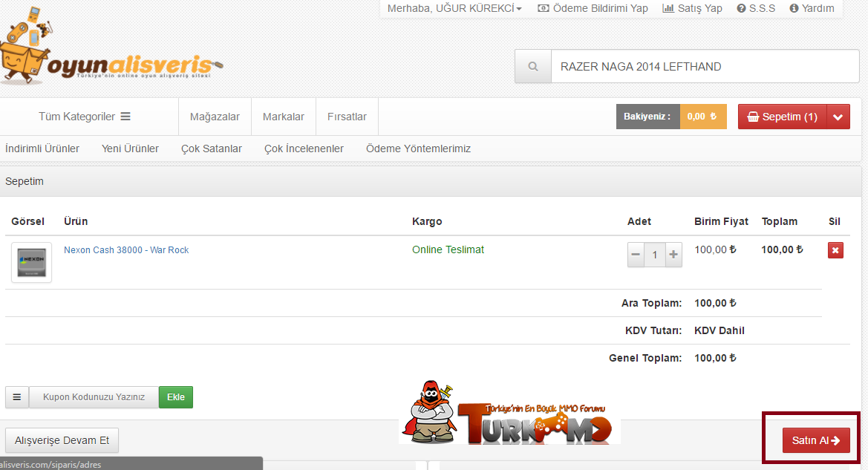This screenshot has height=470, width=868.
Task: Open Ödeme Bildirimi Yap link
Action: click(593, 8)
